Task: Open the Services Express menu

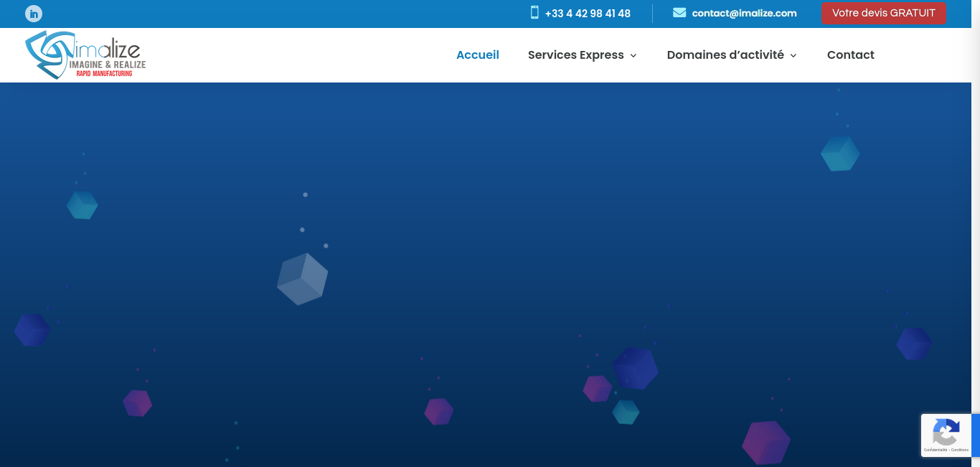Action: coord(575,55)
